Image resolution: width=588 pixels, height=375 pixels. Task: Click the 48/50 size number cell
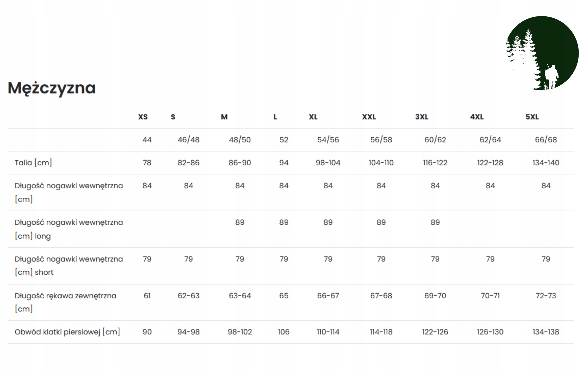point(240,140)
